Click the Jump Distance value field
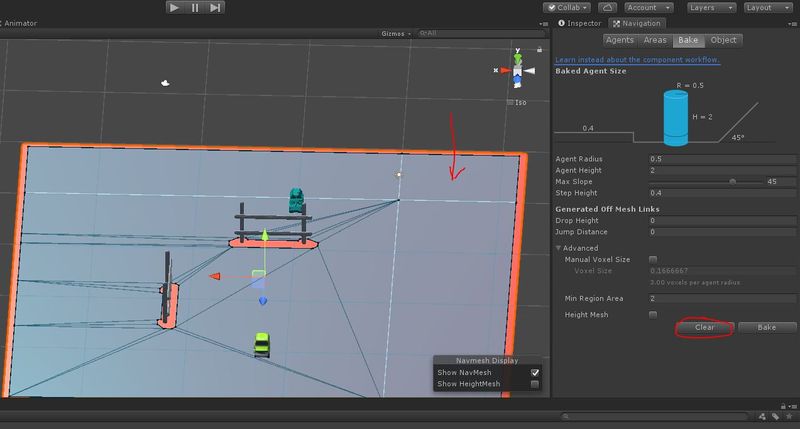Screen dimensions: 800x429 (x=721, y=232)
